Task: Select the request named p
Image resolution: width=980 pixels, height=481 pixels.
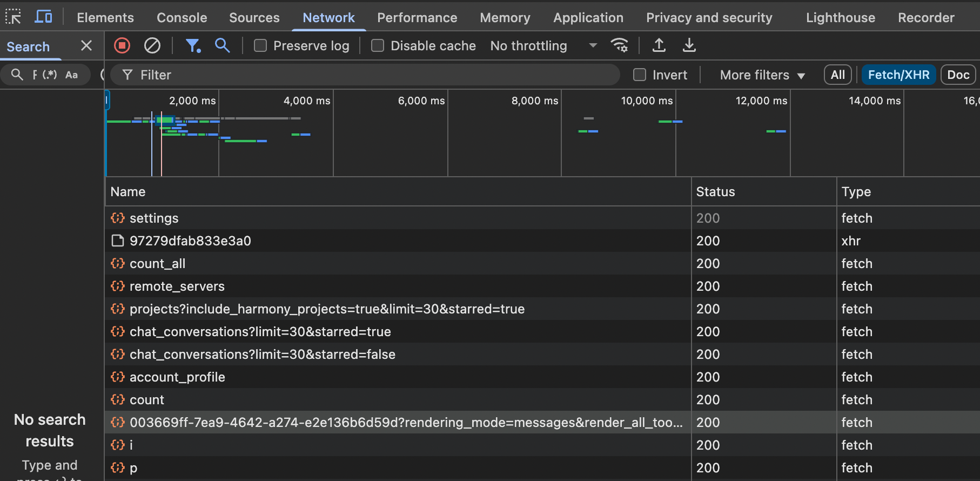Action: tap(542, 467)
